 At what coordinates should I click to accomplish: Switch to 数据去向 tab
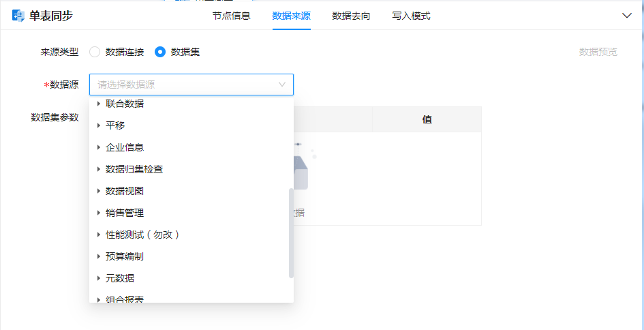tap(351, 16)
